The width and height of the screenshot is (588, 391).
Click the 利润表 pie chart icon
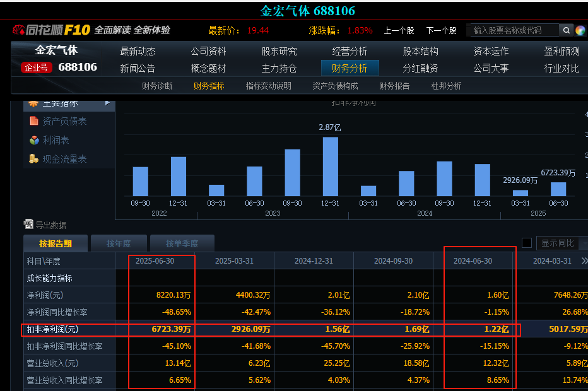tap(34, 140)
